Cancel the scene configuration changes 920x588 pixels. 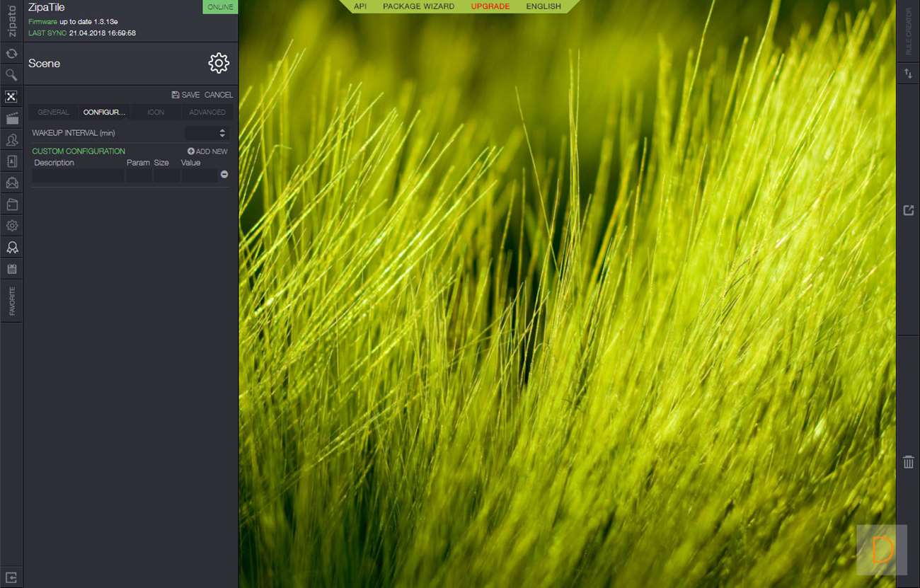(x=219, y=95)
